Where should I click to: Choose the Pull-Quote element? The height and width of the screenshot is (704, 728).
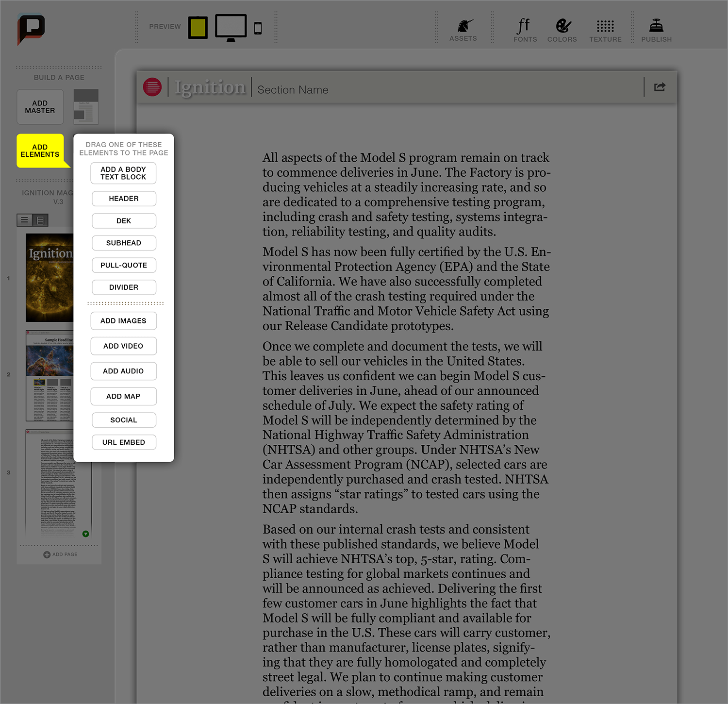pyautogui.click(x=124, y=265)
